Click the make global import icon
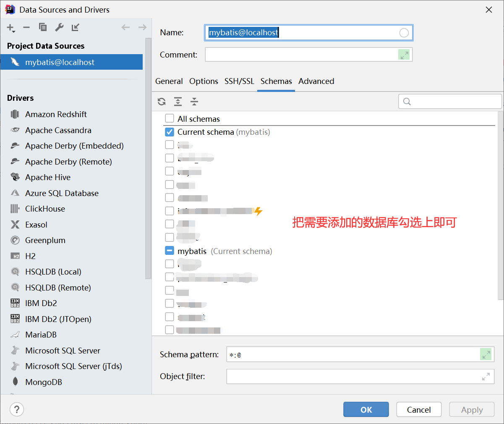 click(x=76, y=27)
